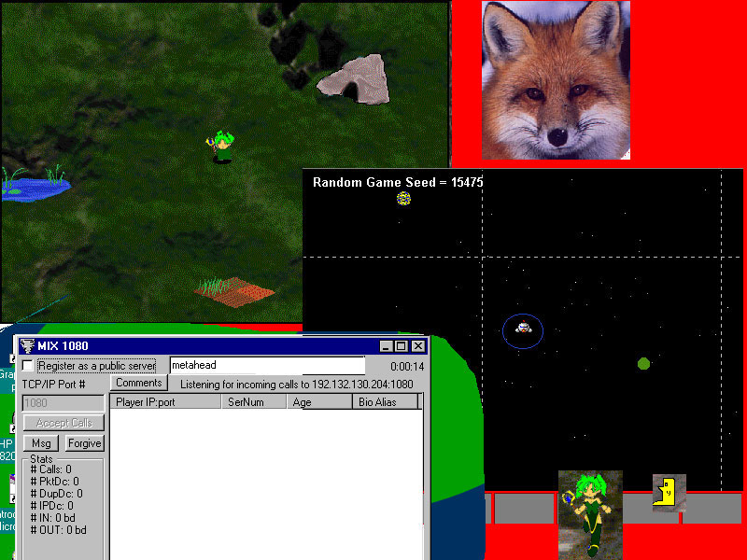
Task: Sort by the Player IP:port column header
Action: coord(165,402)
